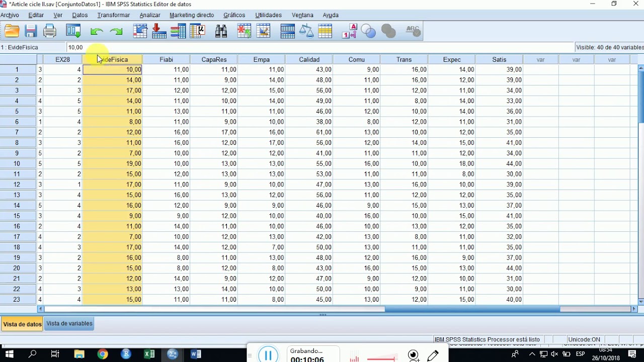Click the Insert cases icon
The width and height of the screenshot is (644, 362).
pyautogui.click(x=245, y=31)
